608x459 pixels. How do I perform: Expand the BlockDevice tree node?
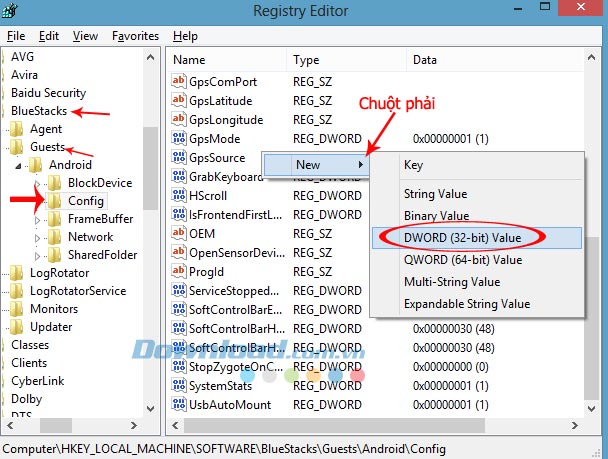pos(37,183)
